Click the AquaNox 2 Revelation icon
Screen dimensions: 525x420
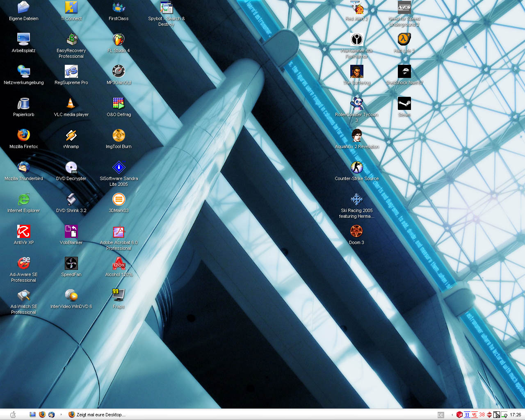coord(357,135)
